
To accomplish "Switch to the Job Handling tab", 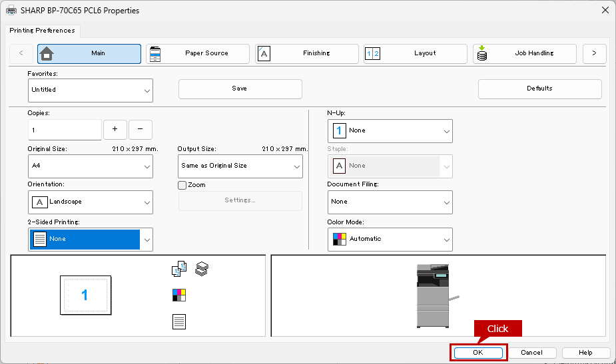I will (x=525, y=53).
